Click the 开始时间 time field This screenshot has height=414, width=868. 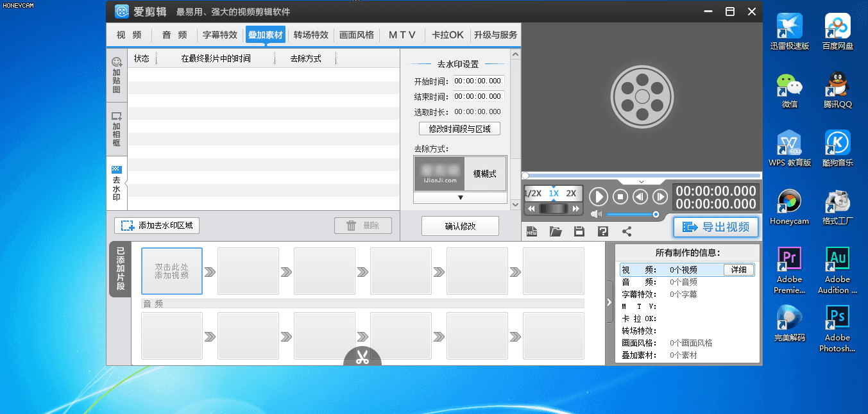(x=479, y=81)
